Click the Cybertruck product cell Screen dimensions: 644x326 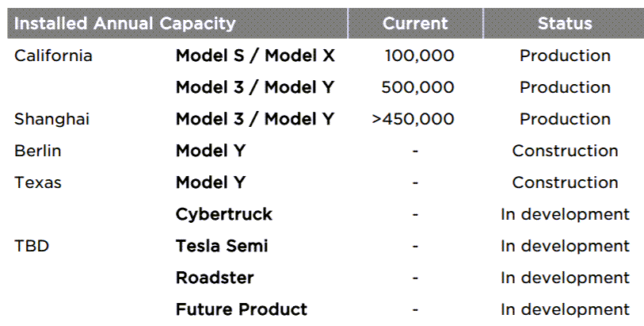[x=223, y=214]
